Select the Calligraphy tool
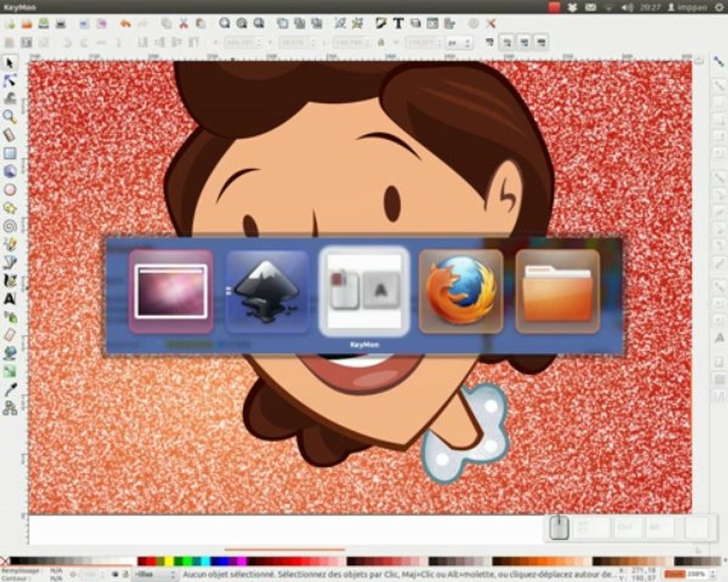 [10, 280]
